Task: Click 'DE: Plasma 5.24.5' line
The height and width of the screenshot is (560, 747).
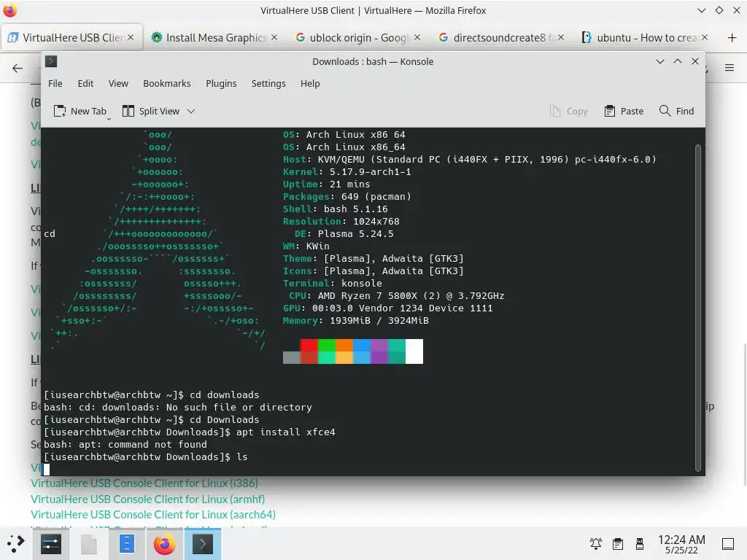Action: [x=344, y=234]
